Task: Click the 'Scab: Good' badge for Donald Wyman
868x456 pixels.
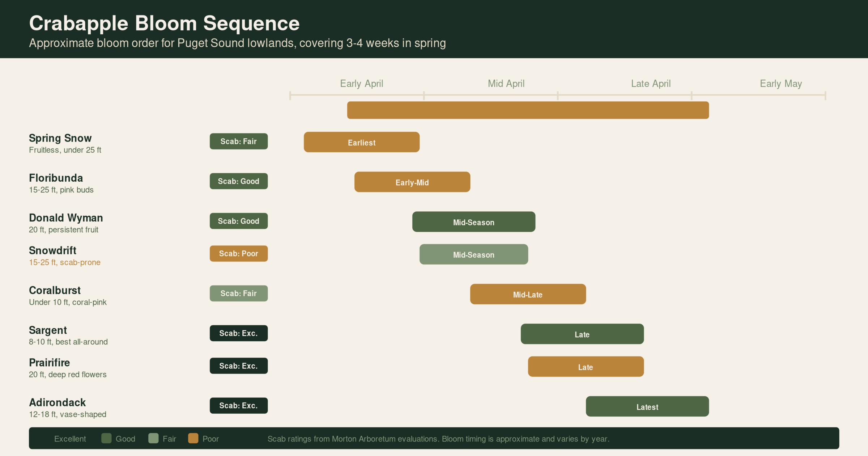Action: (x=238, y=221)
